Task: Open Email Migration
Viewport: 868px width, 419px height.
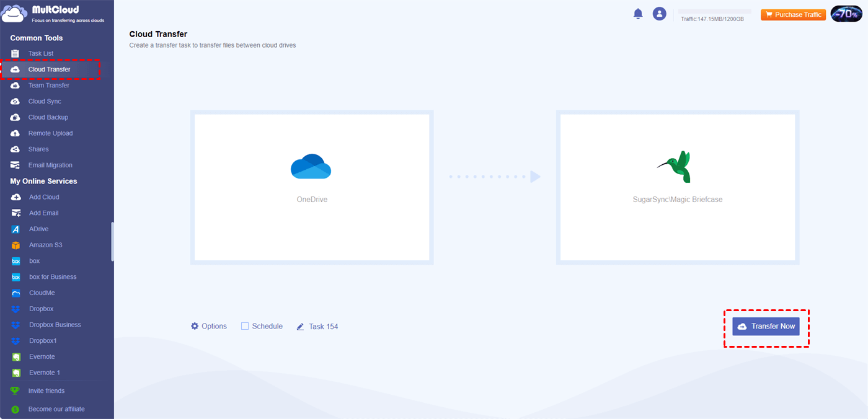Action: (50, 165)
